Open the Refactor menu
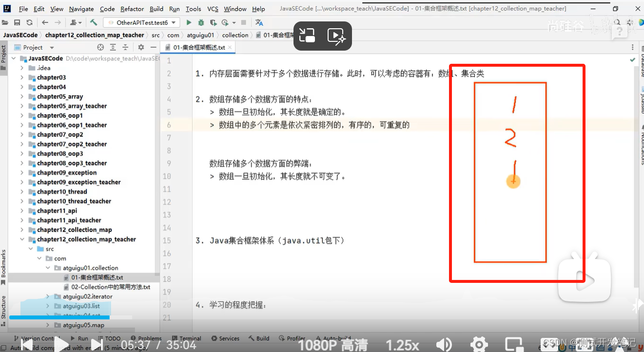The image size is (644, 352). [x=132, y=9]
